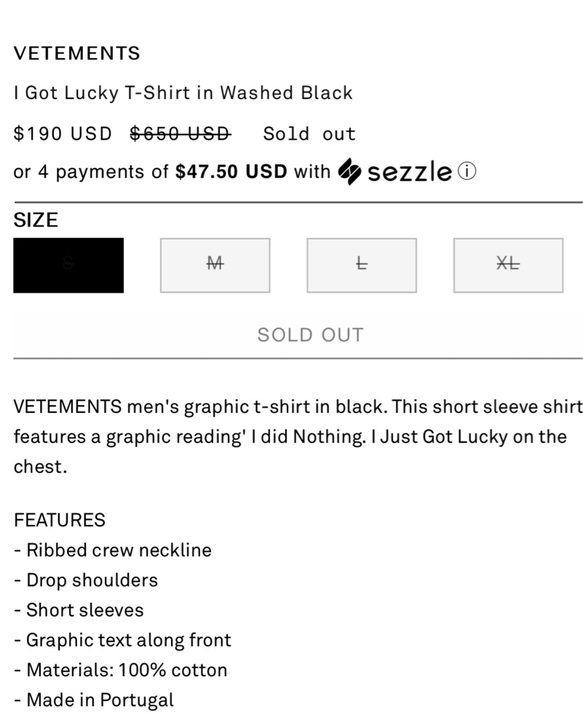Image resolution: width=583 pixels, height=728 pixels.
Task: Click the Drop shoulders feature line
Action: [x=86, y=580]
